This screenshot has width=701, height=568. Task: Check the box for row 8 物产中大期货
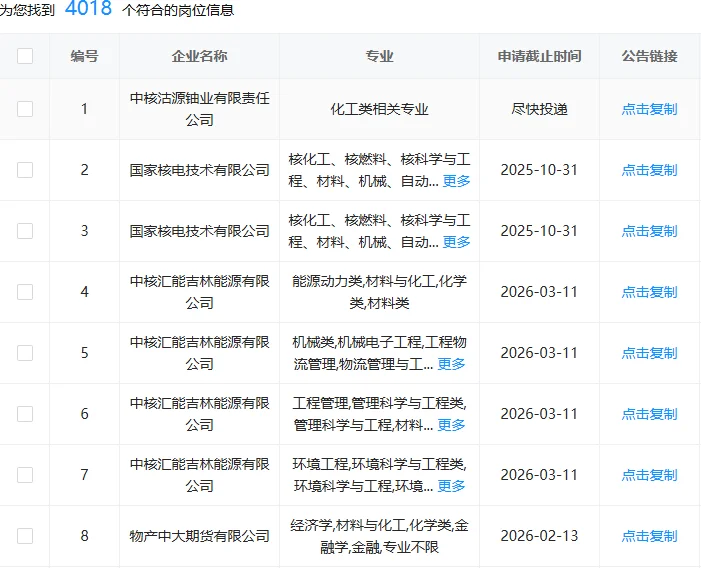pos(25,536)
